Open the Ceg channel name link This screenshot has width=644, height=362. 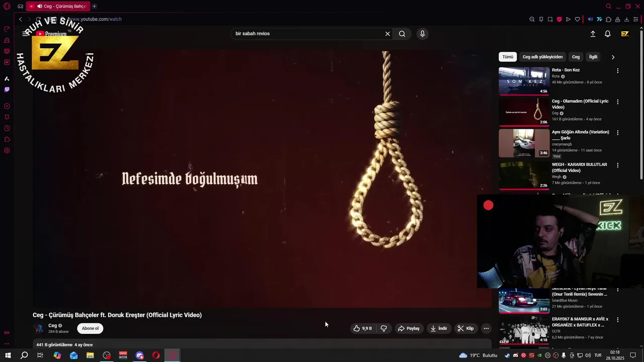52,325
